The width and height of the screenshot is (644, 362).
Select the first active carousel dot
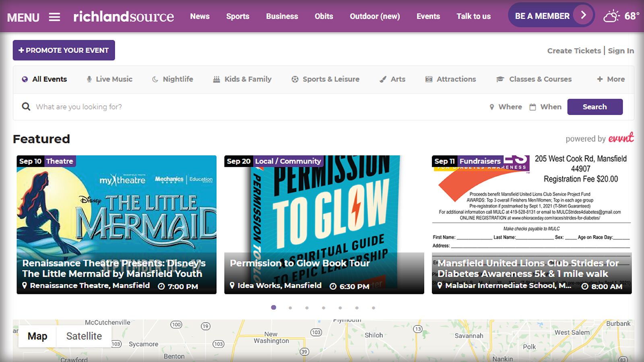click(274, 307)
